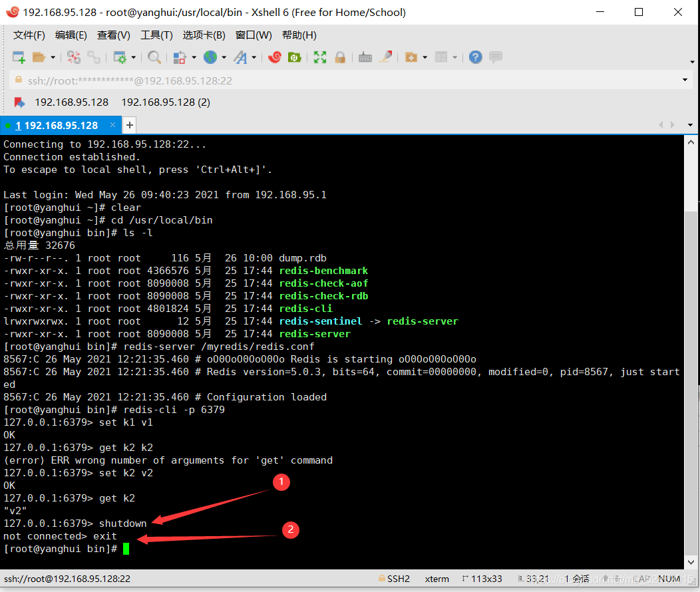Click the folder with plus icon
Image resolution: width=700 pixels, height=592 pixels.
(411, 57)
